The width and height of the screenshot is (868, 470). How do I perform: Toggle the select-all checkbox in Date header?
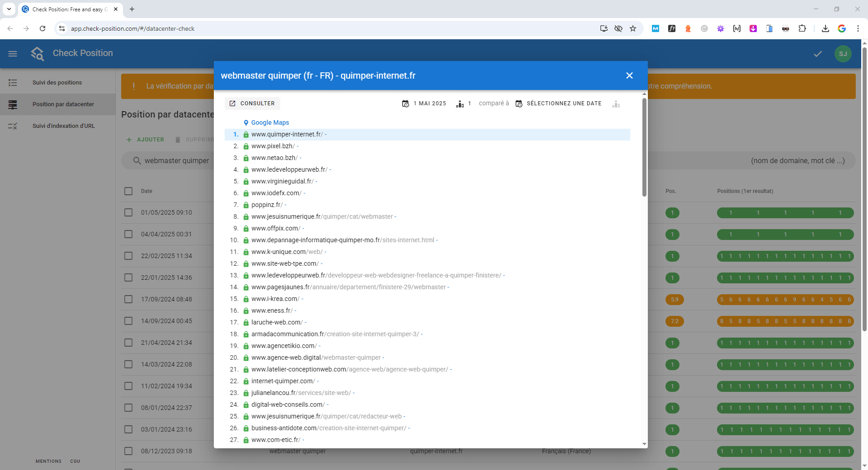(x=128, y=191)
